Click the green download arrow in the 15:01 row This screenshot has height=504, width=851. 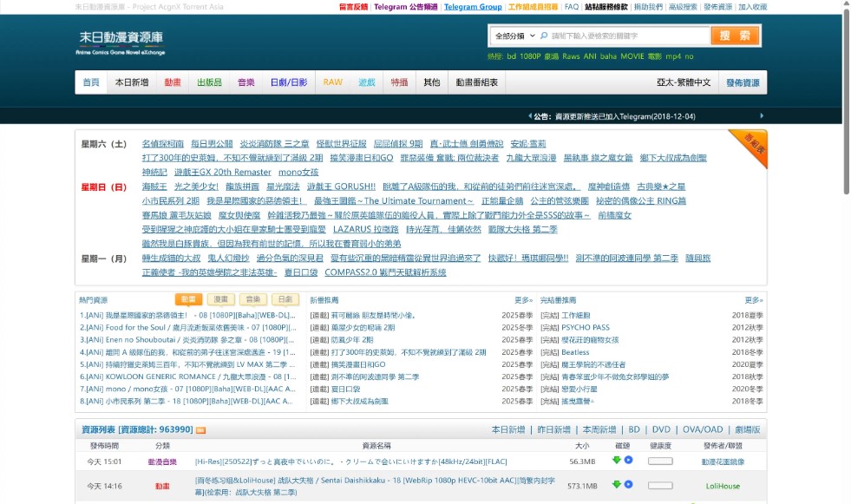click(x=617, y=460)
